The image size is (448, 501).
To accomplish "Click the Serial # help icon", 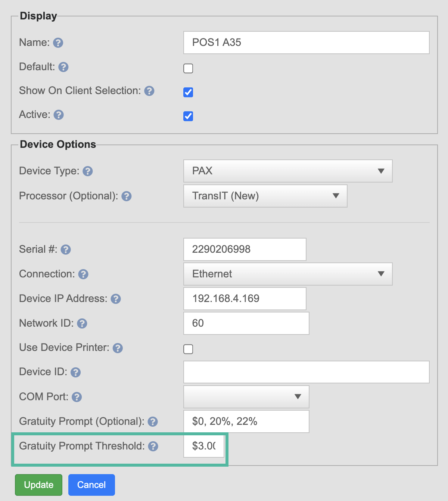I will tap(66, 250).
